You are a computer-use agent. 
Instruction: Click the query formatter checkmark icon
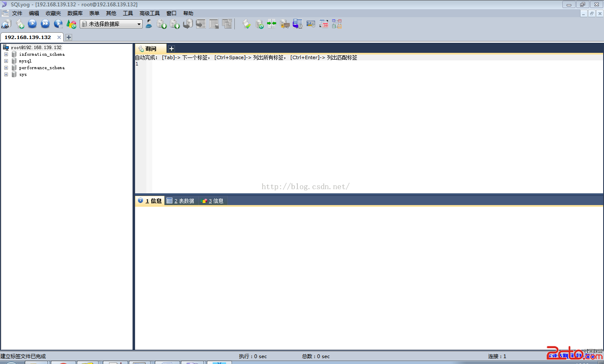(247, 24)
